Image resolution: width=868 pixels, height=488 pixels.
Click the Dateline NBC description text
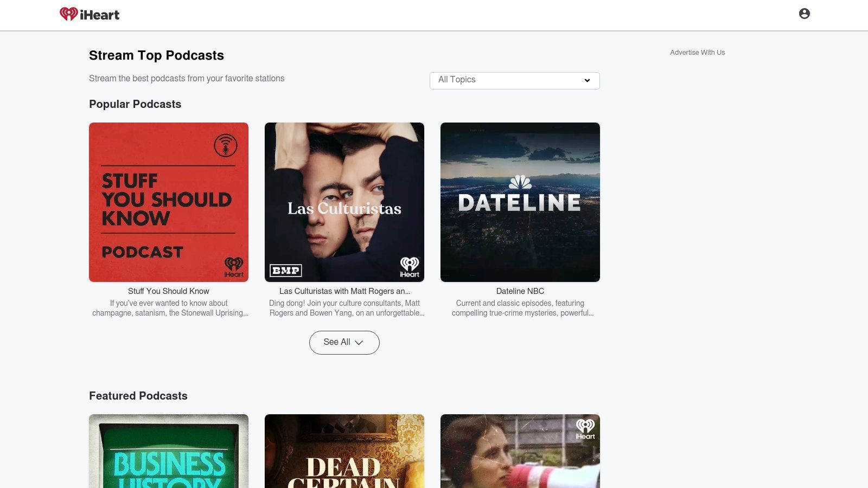pos(521,308)
